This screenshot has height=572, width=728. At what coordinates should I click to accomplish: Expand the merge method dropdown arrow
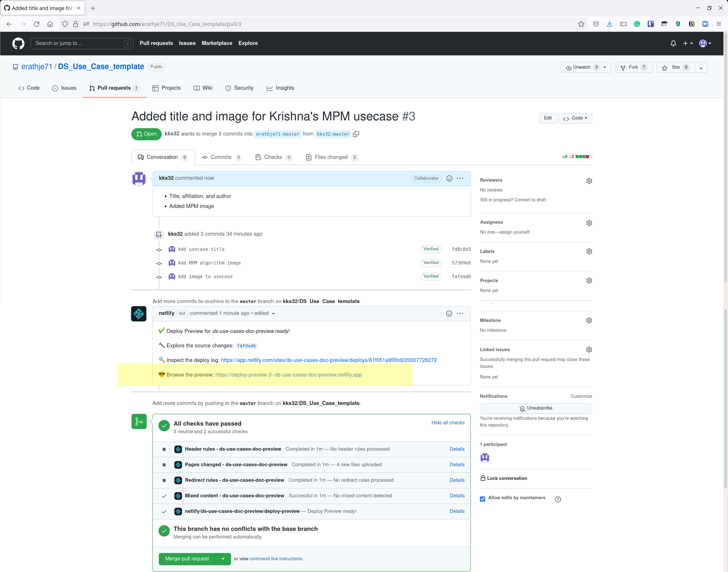click(223, 559)
